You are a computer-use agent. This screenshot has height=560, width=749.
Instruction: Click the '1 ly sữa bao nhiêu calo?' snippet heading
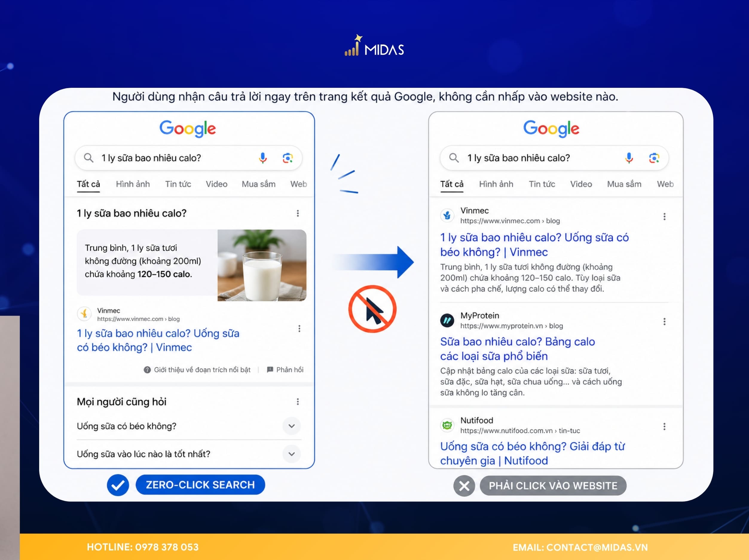click(x=132, y=213)
